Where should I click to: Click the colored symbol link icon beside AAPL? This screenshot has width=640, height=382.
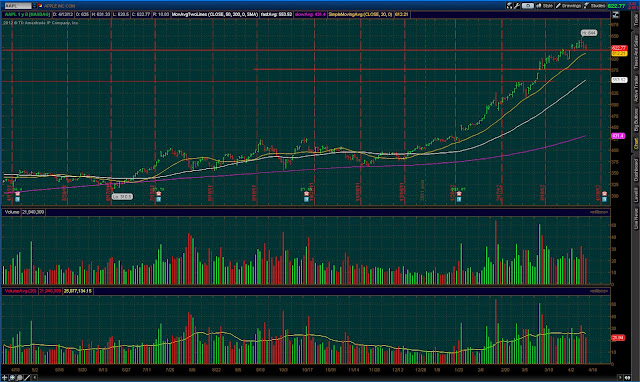pos(40,6)
